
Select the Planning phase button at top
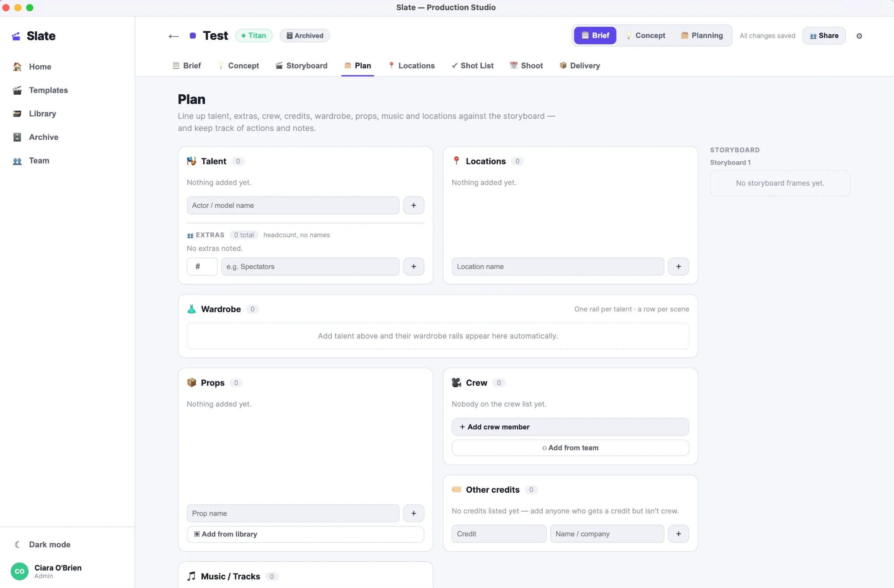[702, 36]
